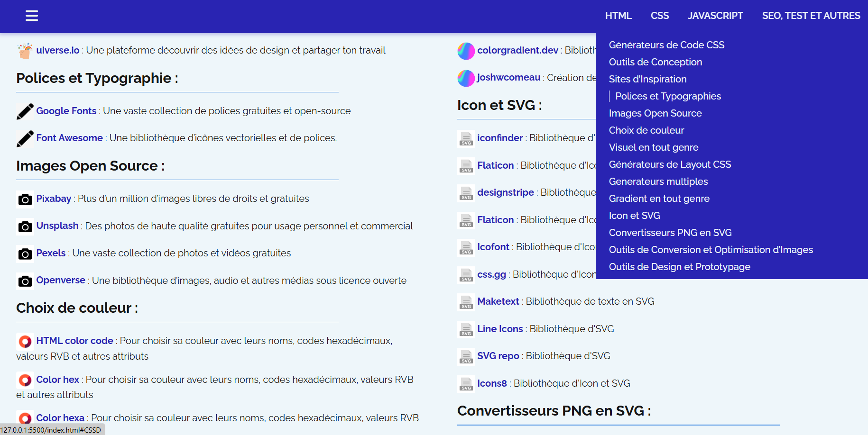Click the SVG file icon beside css.gg

click(x=466, y=275)
